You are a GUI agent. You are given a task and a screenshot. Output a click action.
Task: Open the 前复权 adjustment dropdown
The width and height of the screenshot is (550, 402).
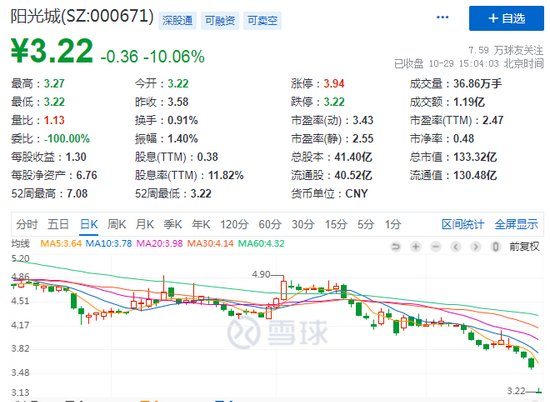(x=524, y=247)
